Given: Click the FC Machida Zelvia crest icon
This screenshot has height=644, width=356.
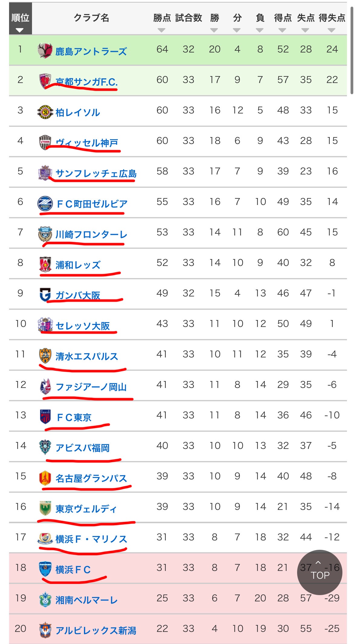Looking at the screenshot, I should pos(45,203).
